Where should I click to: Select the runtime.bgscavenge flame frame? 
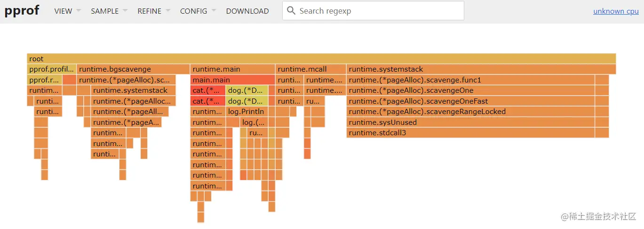(x=133, y=69)
